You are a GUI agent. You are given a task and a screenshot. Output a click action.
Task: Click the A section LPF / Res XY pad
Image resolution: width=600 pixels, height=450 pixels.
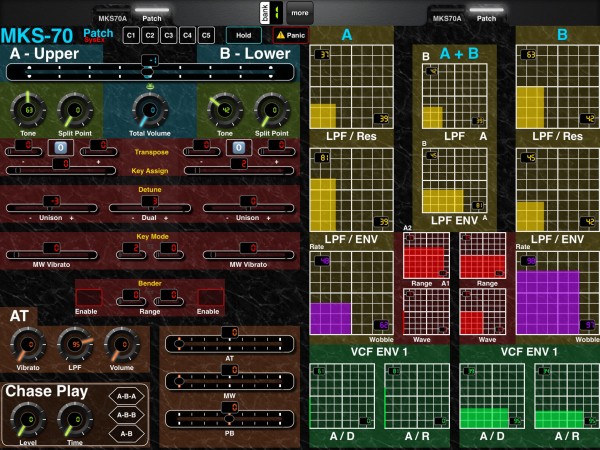351,87
